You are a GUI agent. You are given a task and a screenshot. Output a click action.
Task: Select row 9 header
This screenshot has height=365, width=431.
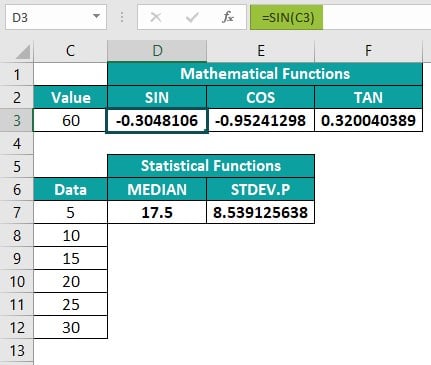coord(17,258)
